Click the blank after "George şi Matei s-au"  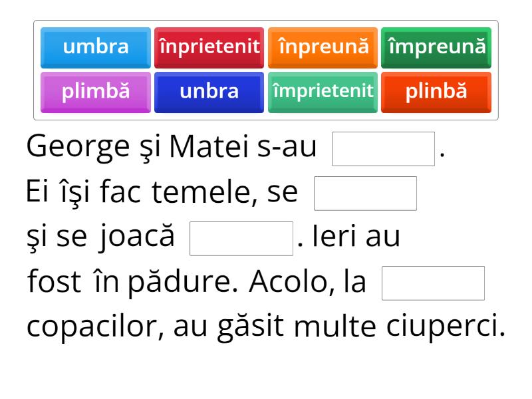[384, 149]
